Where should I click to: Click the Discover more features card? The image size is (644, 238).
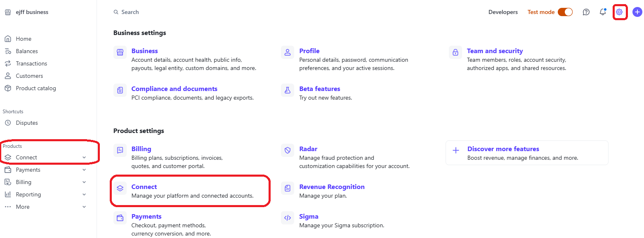pyautogui.click(x=527, y=153)
